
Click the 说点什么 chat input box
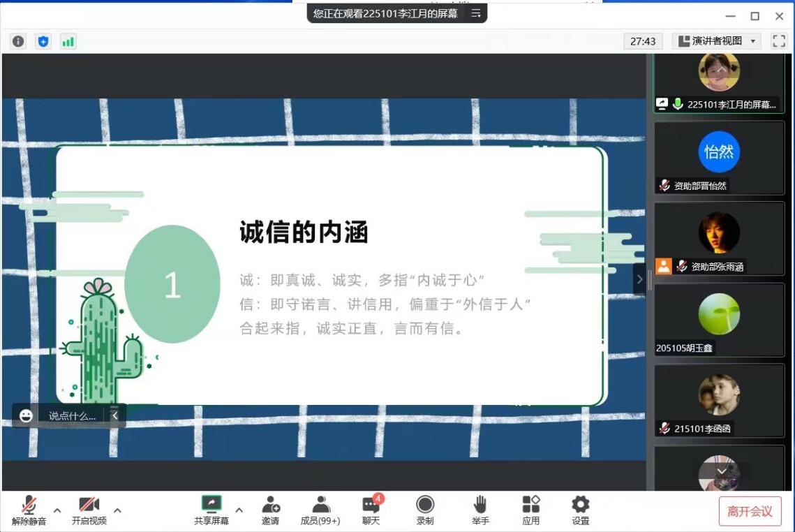pos(71,416)
